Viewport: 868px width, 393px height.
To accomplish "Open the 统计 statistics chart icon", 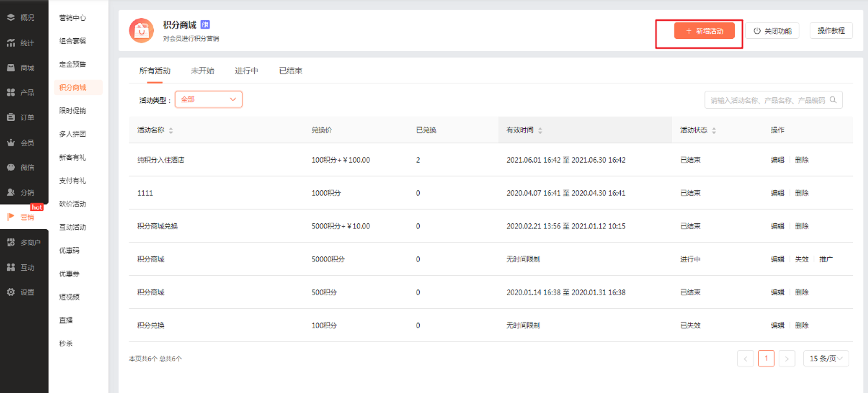I will 11,43.
